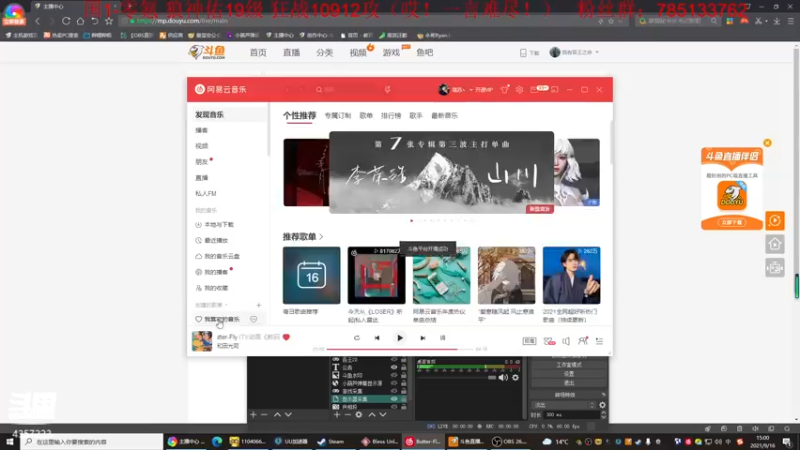800x450 pixels.
Task: Select 个性推荐 tab
Action: [299, 116]
